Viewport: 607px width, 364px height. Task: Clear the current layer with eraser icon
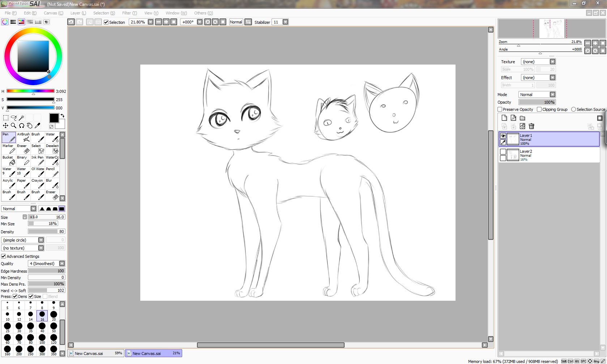(x=522, y=126)
